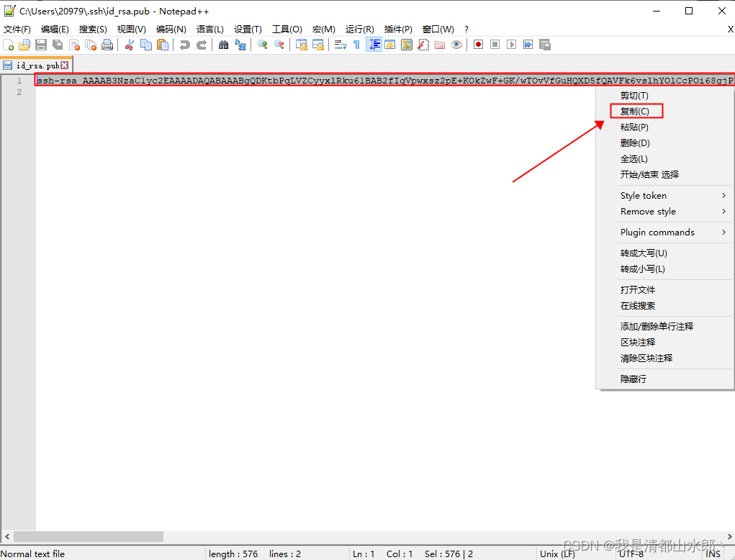The image size is (735, 560).
Task: Click the Save All toolbar icon
Action: point(58,45)
